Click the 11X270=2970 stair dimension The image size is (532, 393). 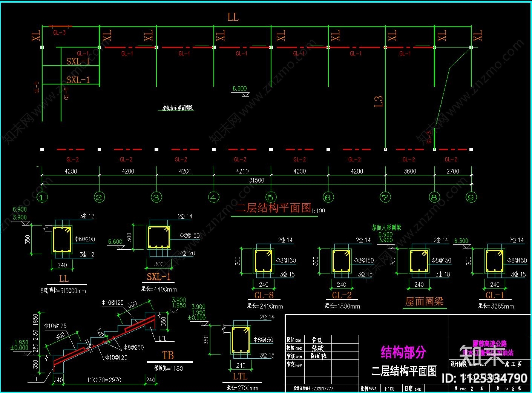tap(104, 380)
